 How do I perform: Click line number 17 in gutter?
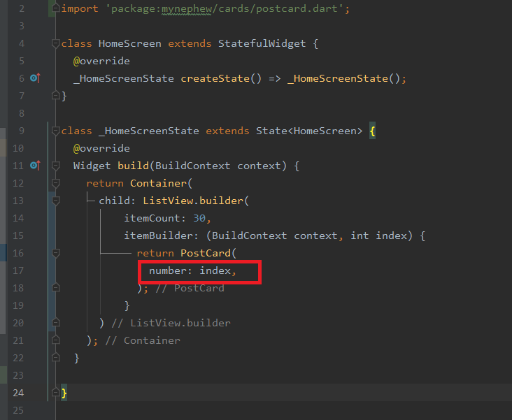point(18,270)
